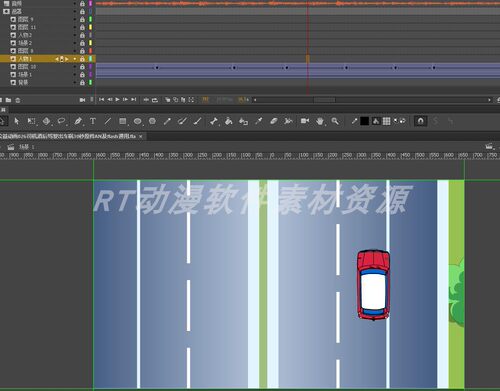Toggle Edit Multiple Frames

click(x=183, y=100)
